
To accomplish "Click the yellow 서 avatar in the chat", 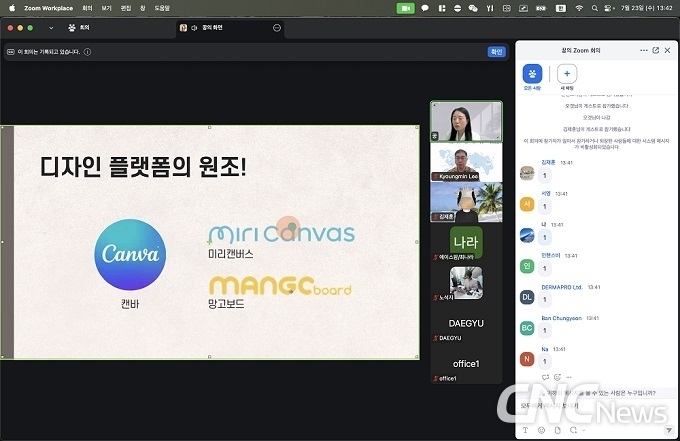I will (x=527, y=204).
